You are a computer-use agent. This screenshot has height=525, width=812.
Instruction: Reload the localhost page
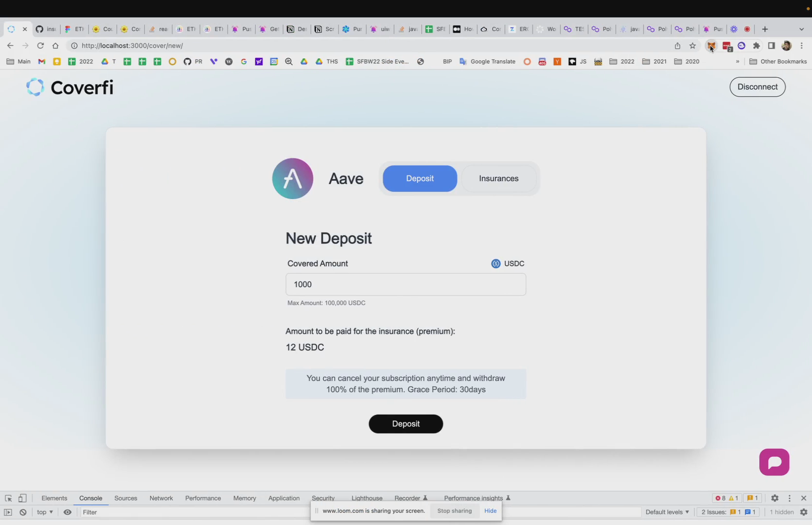click(x=40, y=46)
